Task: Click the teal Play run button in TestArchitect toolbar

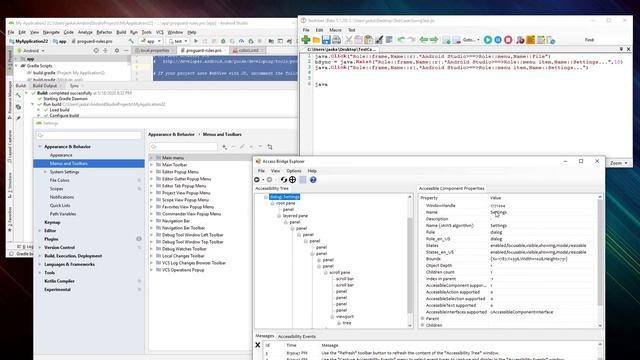Action: click(488, 40)
